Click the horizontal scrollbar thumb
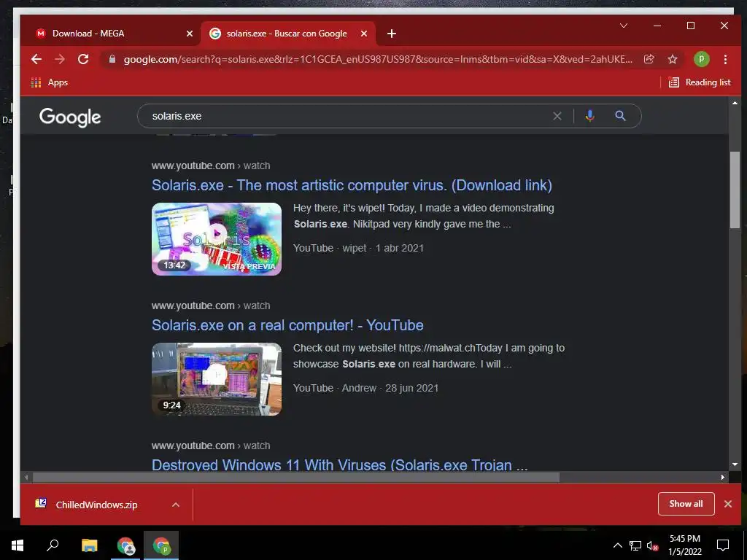Viewport: 747px width, 560px height. [x=296, y=477]
